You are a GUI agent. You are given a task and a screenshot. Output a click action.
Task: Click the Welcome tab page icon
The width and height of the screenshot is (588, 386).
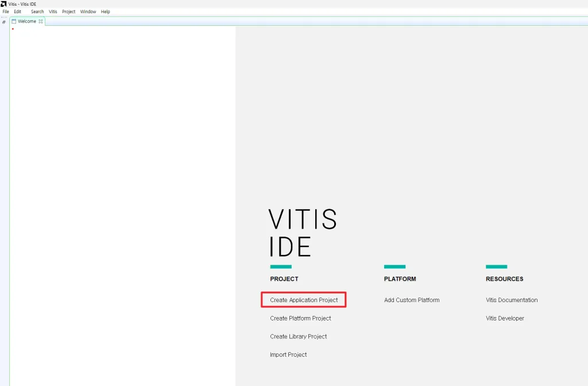click(14, 21)
